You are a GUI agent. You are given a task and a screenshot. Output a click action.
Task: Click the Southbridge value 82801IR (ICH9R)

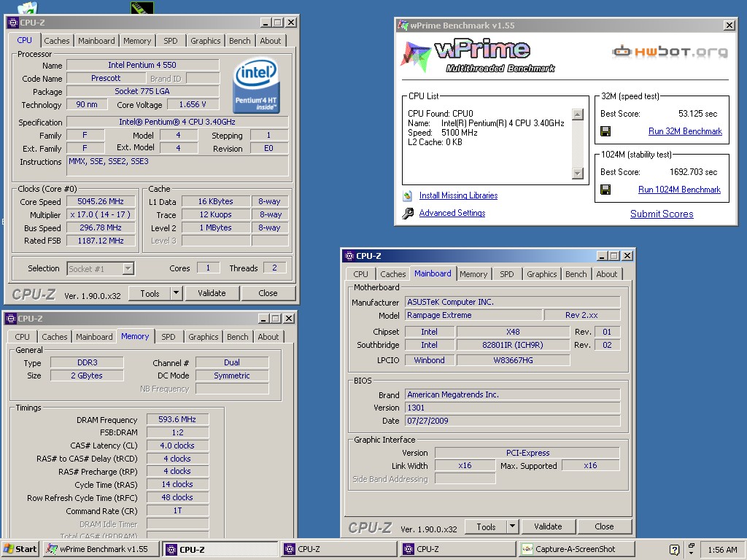tap(513, 345)
